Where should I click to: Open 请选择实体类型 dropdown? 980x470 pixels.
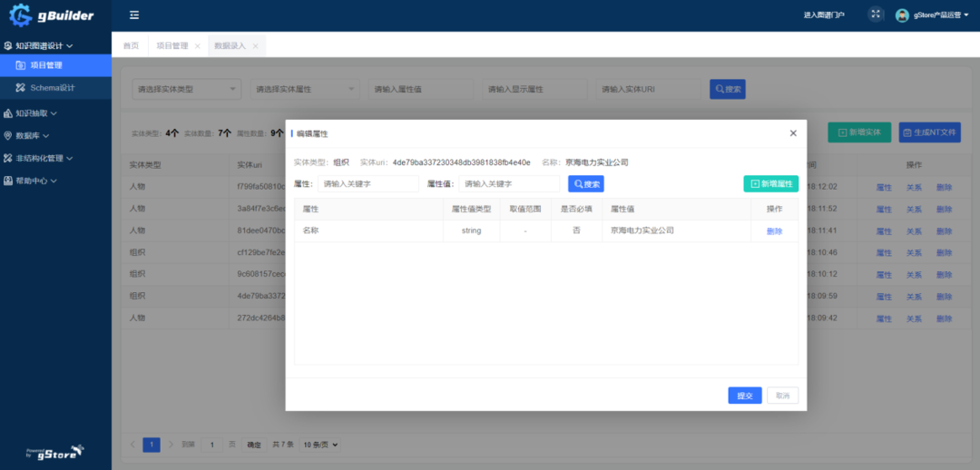[x=187, y=90]
